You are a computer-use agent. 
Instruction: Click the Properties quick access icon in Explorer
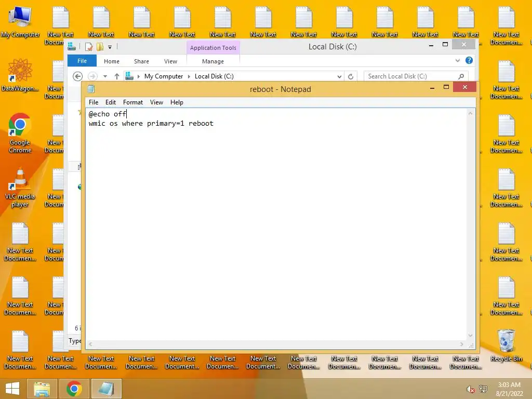coord(88,47)
